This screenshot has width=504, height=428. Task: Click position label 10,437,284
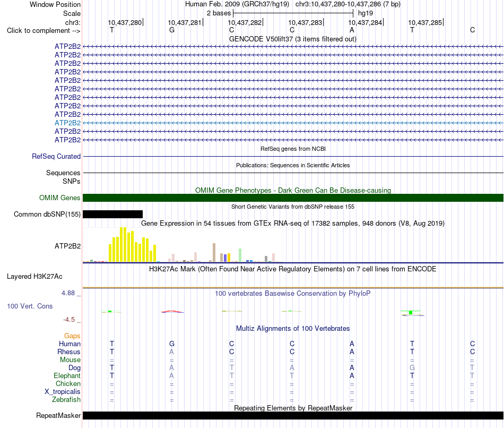point(365,22)
